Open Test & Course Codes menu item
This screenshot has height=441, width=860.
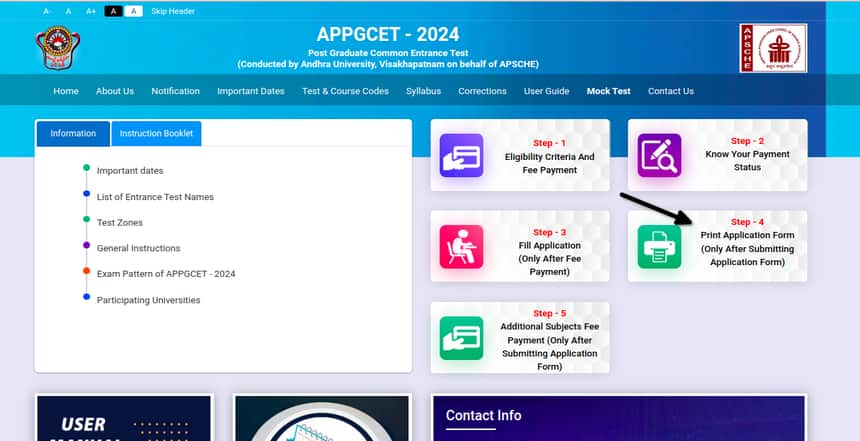click(345, 91)
